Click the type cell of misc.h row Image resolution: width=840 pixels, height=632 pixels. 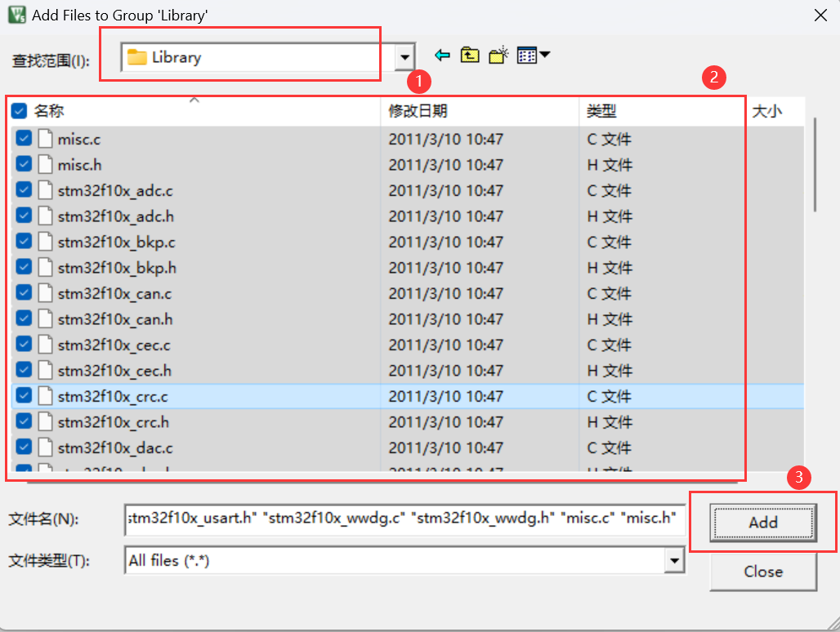(610, 165)
